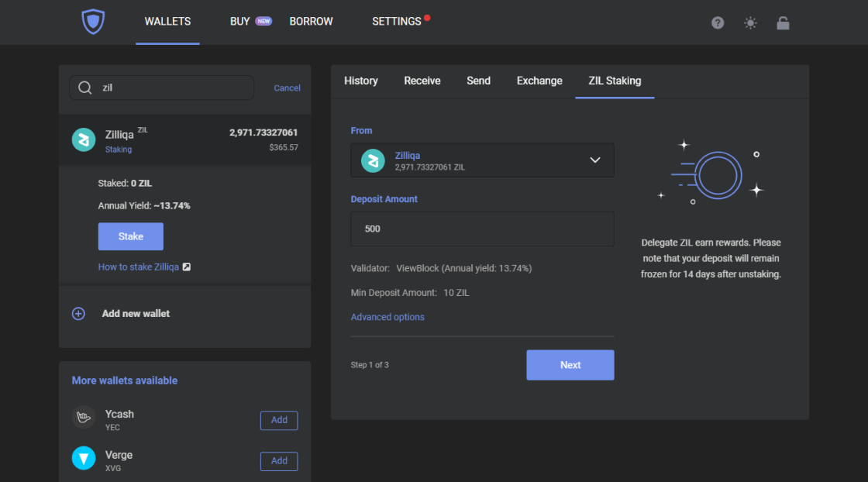Image resolution: width=868 pixels, height=482 pixels.
Task: Click the Annual Yield ~13.74% text
Action: [x=144, y=206]
